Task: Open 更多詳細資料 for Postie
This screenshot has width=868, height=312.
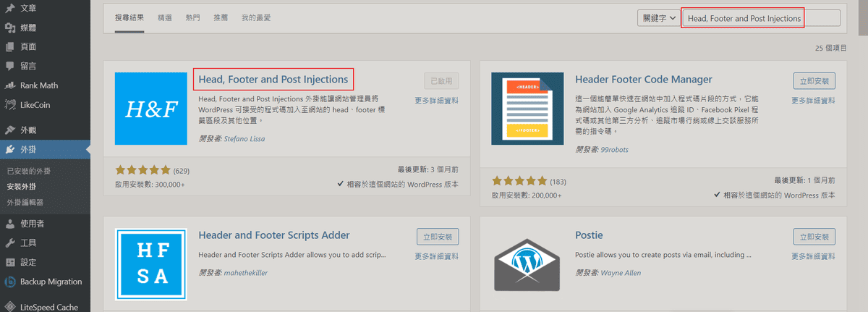Action: click(x=813, y=256)
